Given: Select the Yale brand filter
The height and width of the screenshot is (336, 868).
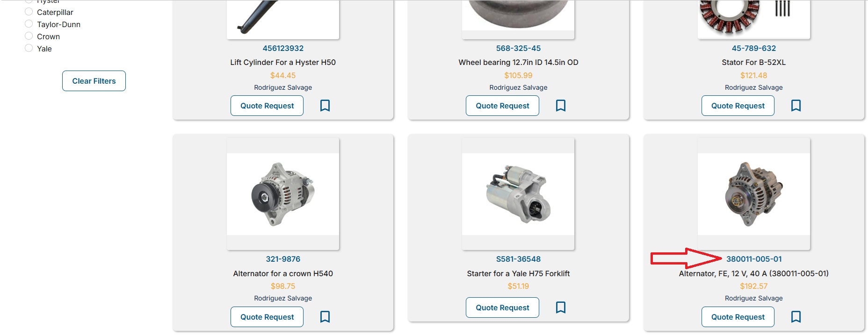Looking at the screenshot, I should pos(29,48).
